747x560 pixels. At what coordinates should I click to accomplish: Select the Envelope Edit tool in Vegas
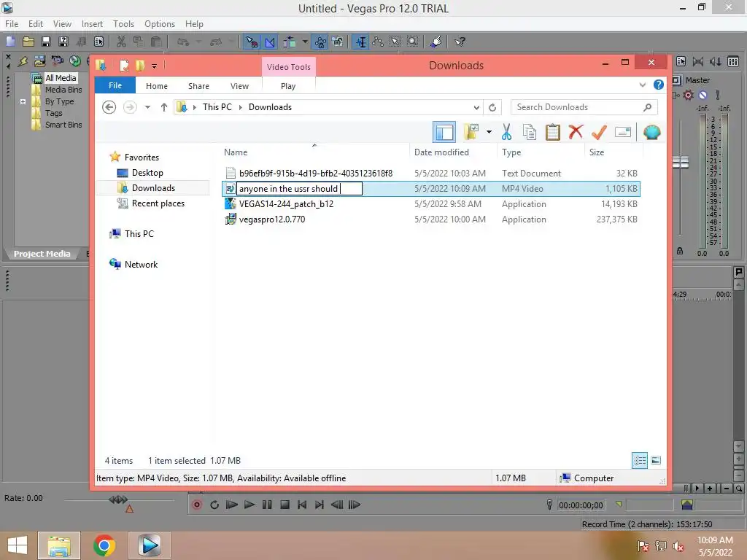379,42
